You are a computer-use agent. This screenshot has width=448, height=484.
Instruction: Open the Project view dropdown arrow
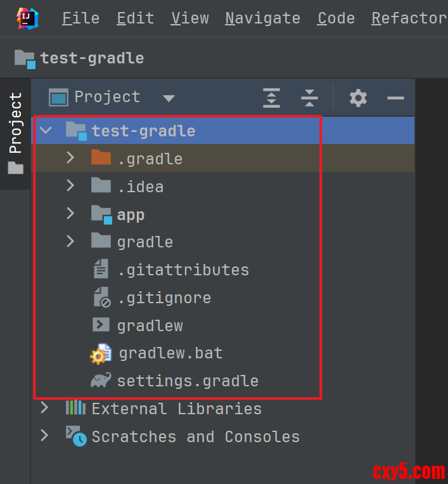(168, 98)
